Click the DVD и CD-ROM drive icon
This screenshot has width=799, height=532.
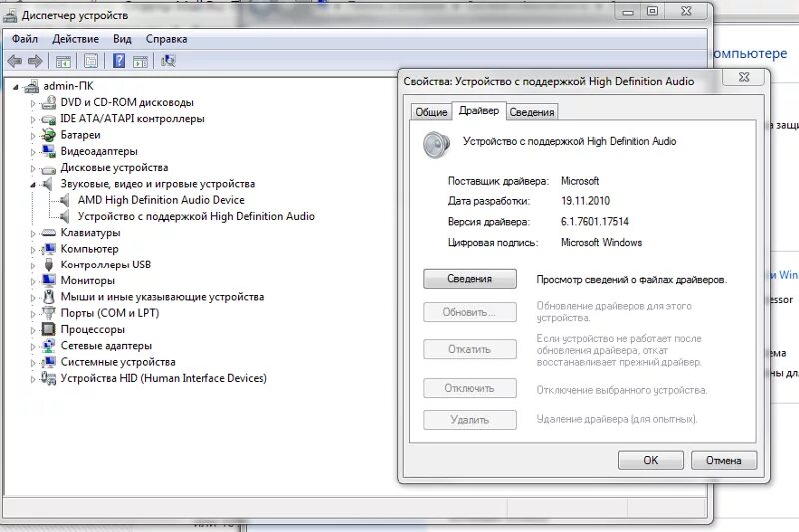pos(48,103)
